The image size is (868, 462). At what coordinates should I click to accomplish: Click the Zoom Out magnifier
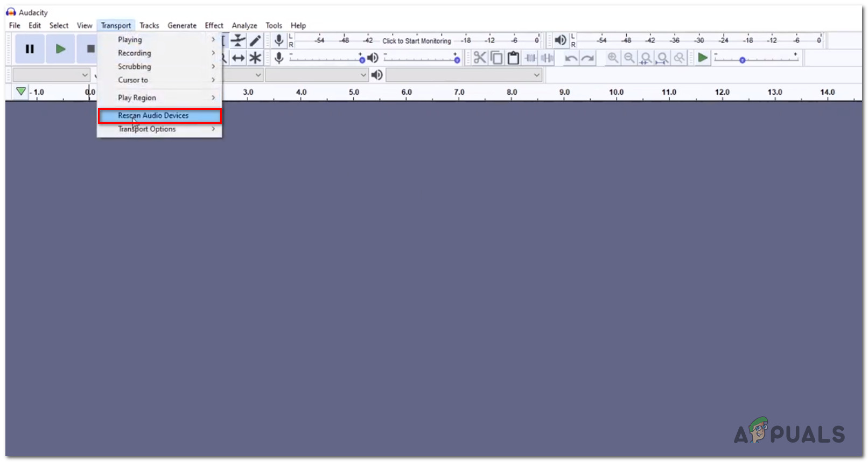(629, 58)
